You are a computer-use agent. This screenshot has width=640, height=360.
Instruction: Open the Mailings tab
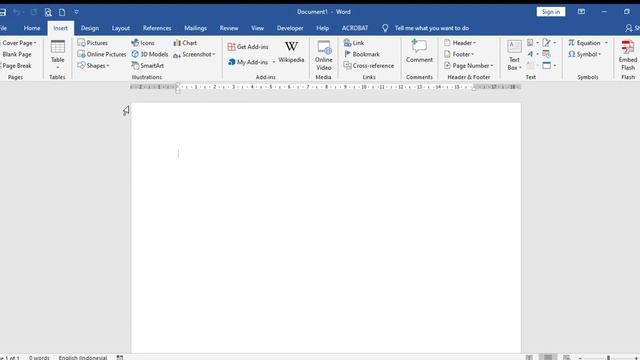point(196,28)
